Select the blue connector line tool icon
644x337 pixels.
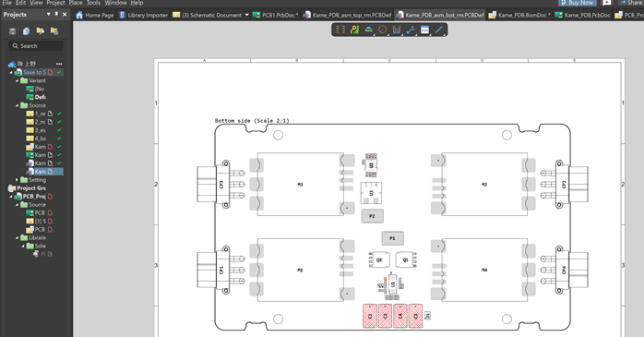tap(411, 30)
